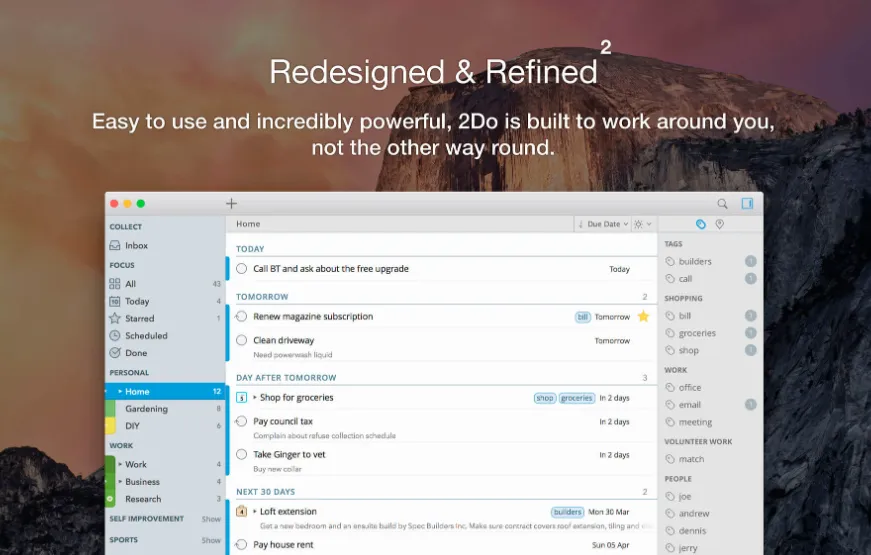Mark Clean driveway as done
Image resolution: width=871 pixels, height=555 pixels.
(x=242, y=340)
